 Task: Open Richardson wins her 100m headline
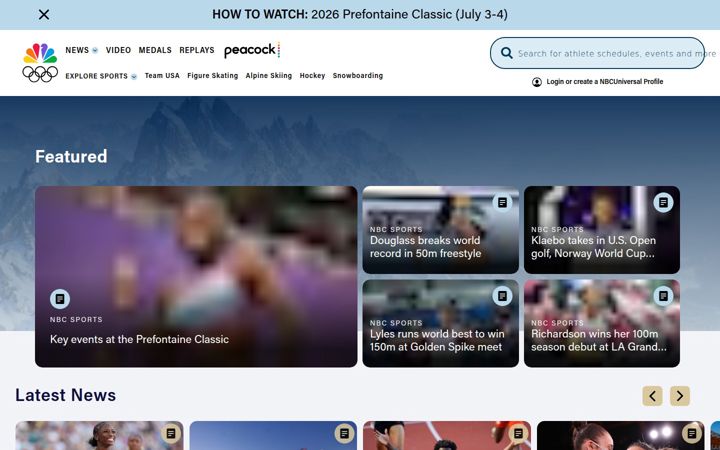click(599, 340)
